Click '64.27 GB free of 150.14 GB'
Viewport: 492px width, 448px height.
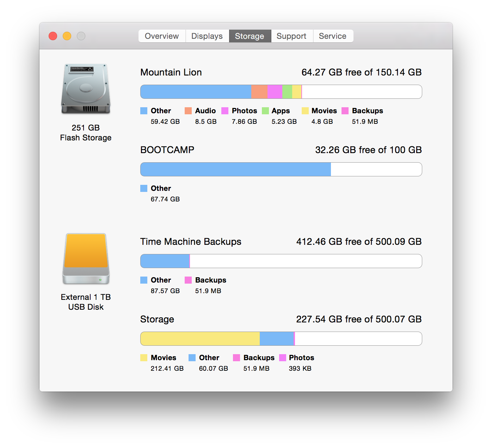tap(362, 72)
